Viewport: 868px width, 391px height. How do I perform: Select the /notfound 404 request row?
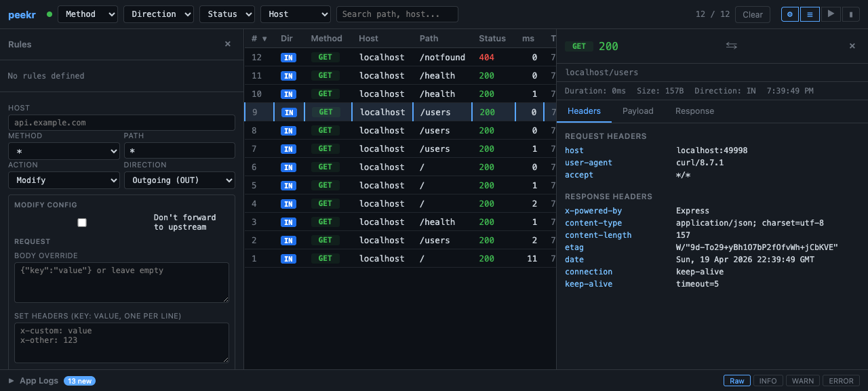pyautogui.click(x=400, y=58)
